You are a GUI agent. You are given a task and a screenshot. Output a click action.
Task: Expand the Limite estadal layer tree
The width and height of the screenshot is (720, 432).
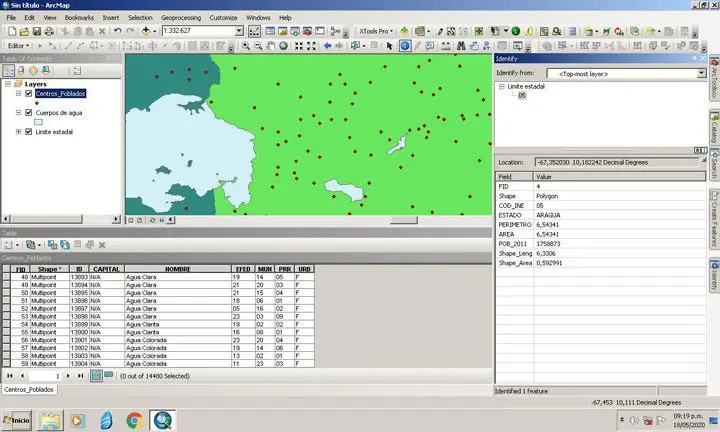point(17,132)
